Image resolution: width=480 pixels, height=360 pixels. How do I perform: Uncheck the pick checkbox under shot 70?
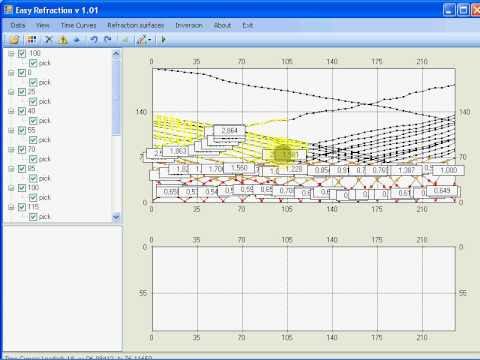(33, 159)
